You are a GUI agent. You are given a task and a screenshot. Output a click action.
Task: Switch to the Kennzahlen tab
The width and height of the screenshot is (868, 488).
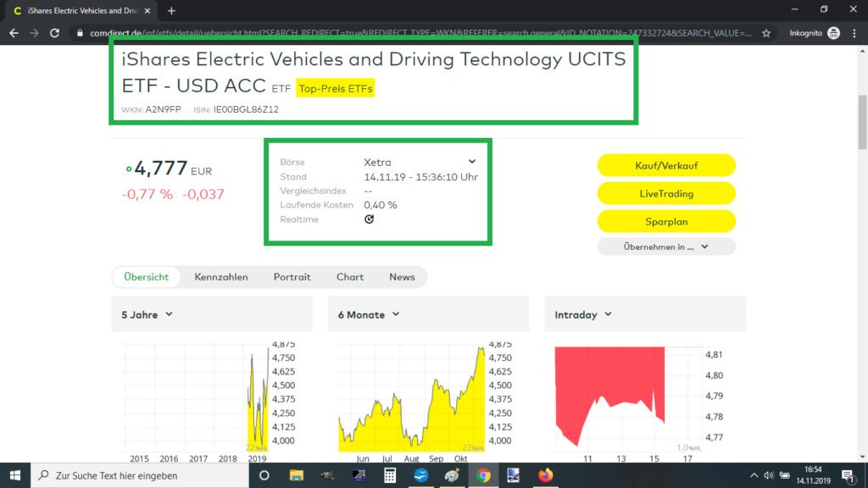pos(221,277)
